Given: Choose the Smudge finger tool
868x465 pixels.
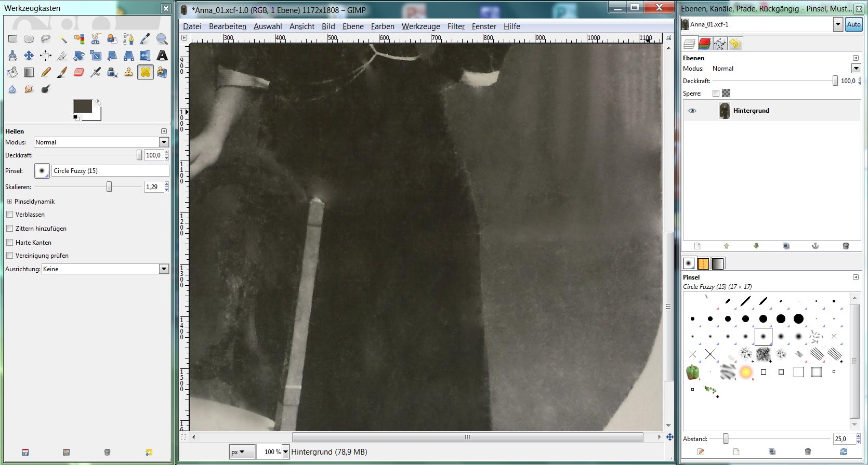Looking at the screenshot, I should (29, 89).
